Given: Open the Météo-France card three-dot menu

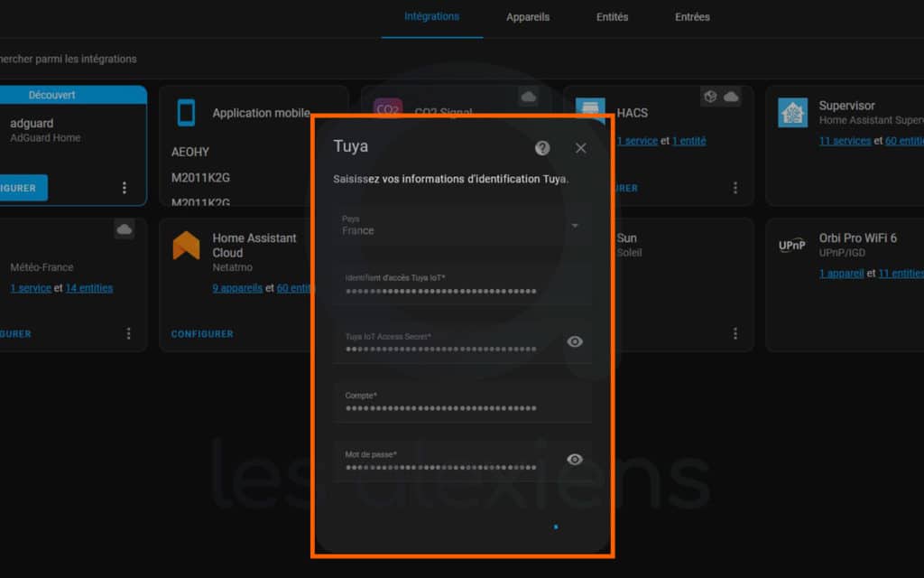Looking at the screenshot, I should [x=128, y=334].
